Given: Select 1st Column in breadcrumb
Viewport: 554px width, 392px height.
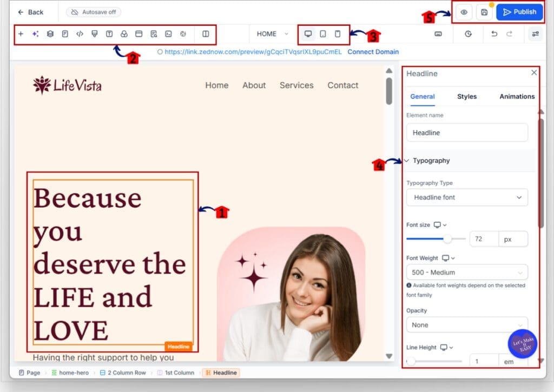Looking at the screenshot, I should tap(176, 373).
